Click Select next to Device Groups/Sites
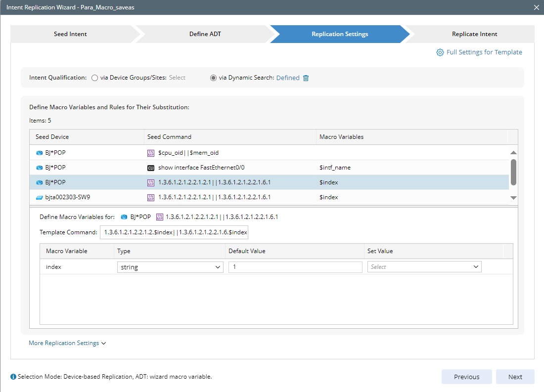The width and height of the screenshot is (544, 392). tap(177, 78)
